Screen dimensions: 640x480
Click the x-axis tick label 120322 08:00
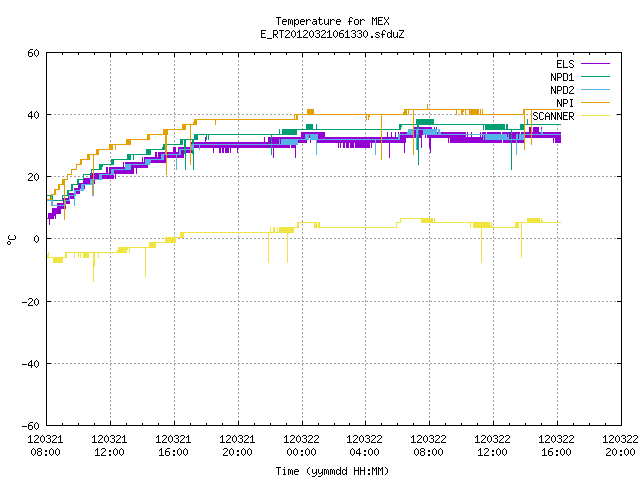coord(429,446)
